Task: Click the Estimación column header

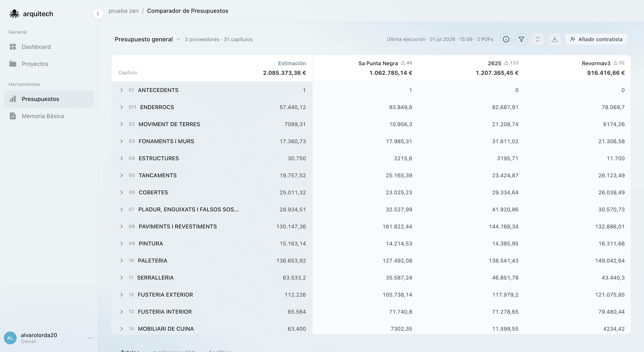Action: tap(292, 63)
